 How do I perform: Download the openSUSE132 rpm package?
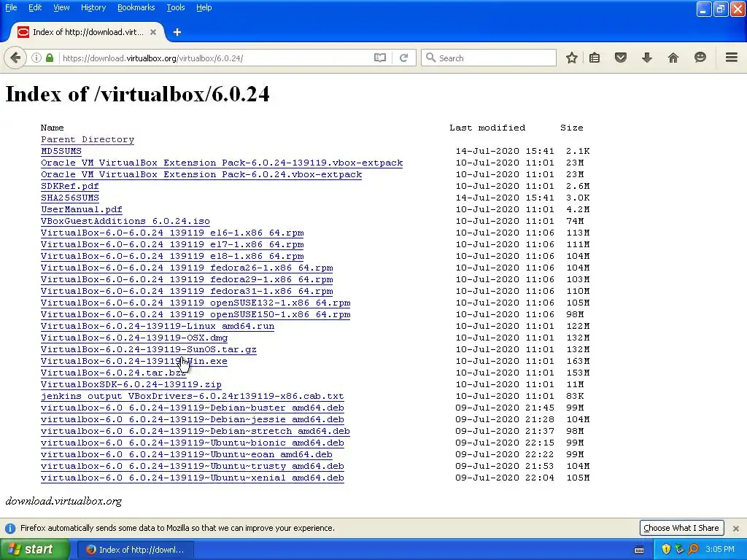coord(196,303)
